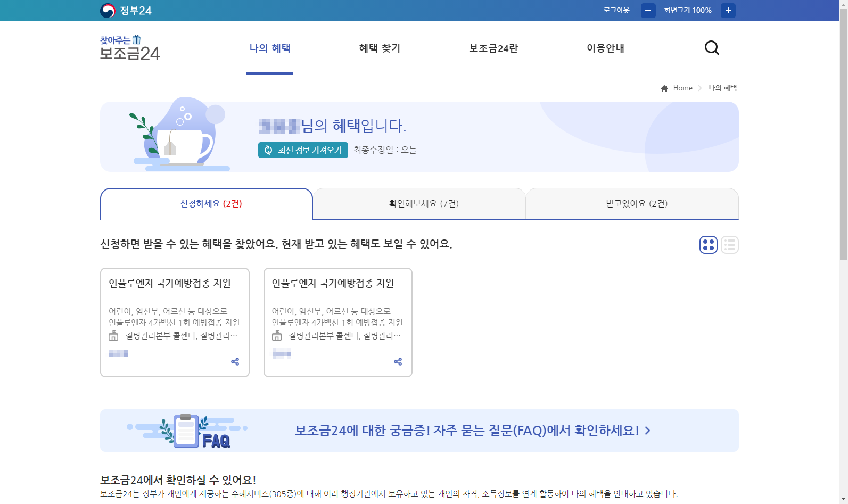Select the 확인해보세요 (7건) tab
The image size is (848, 504).
point(419,204)
